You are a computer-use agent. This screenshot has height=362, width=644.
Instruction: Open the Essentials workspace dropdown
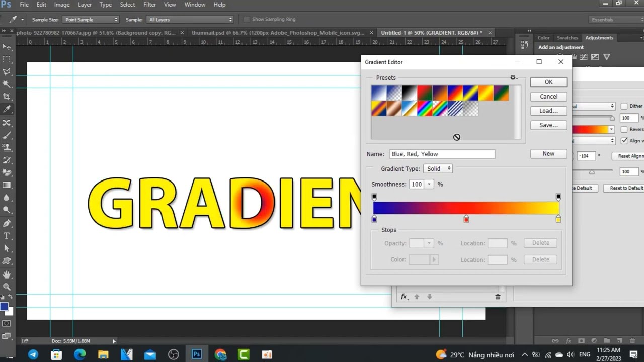point(616,20)
